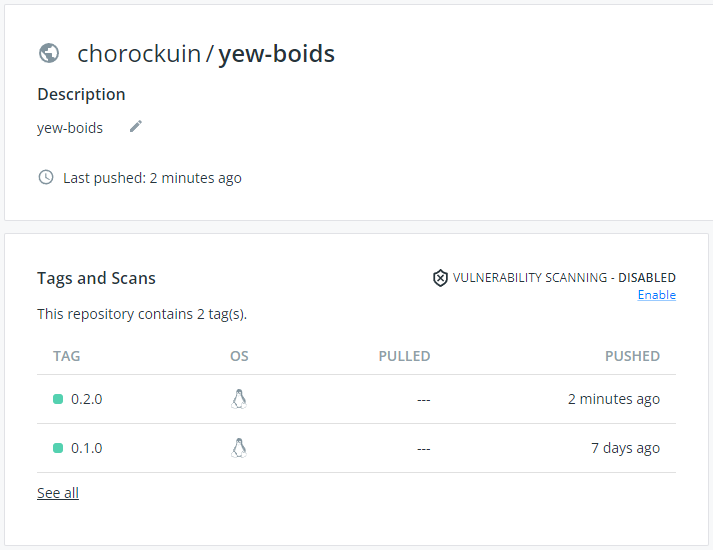Click the yew-boids description text

70,128
